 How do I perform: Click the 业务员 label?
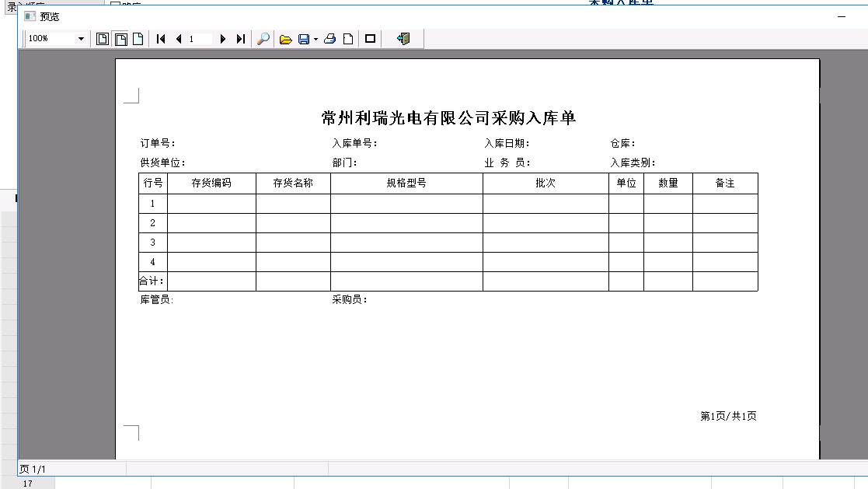[507, 162]
